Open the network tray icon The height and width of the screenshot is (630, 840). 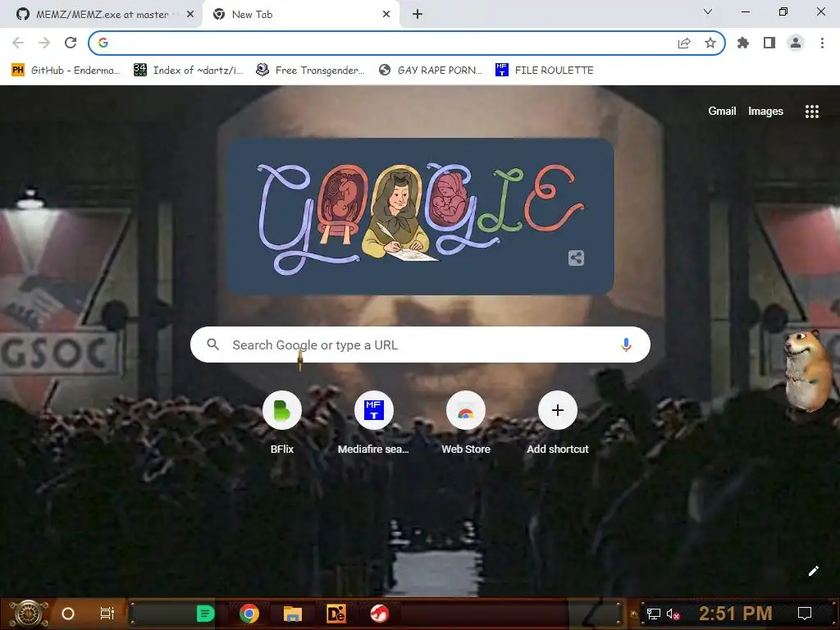pyautogui.click(x=654, y=614)
